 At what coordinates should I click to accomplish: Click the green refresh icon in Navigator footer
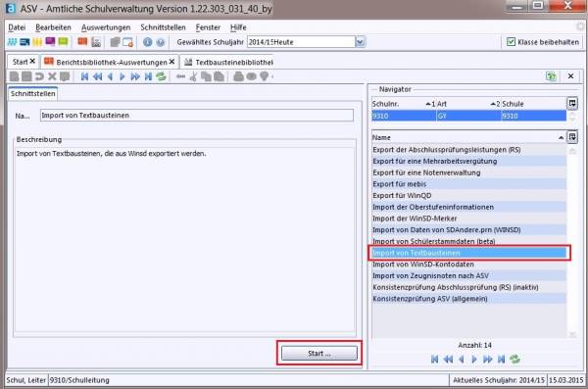pos(514,359)
